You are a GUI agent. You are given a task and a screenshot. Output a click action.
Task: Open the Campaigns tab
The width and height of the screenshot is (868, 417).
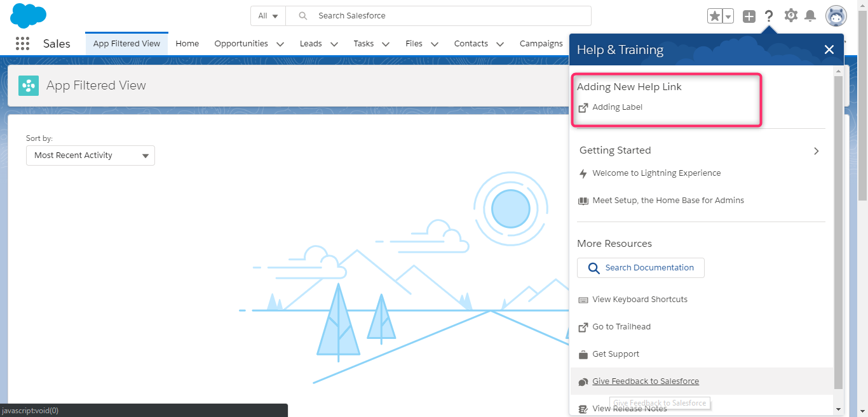click(x=541, y=44)
